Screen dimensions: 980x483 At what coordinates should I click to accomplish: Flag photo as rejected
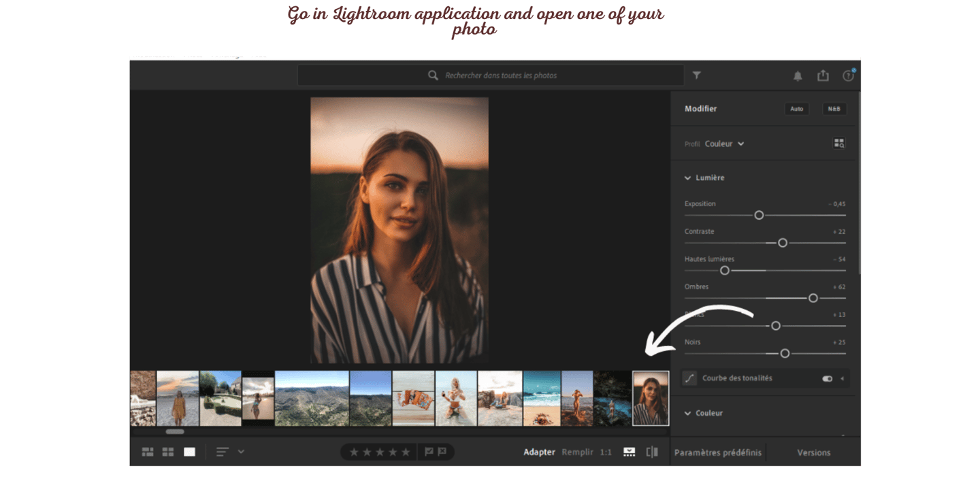click(x=442, y=452)
